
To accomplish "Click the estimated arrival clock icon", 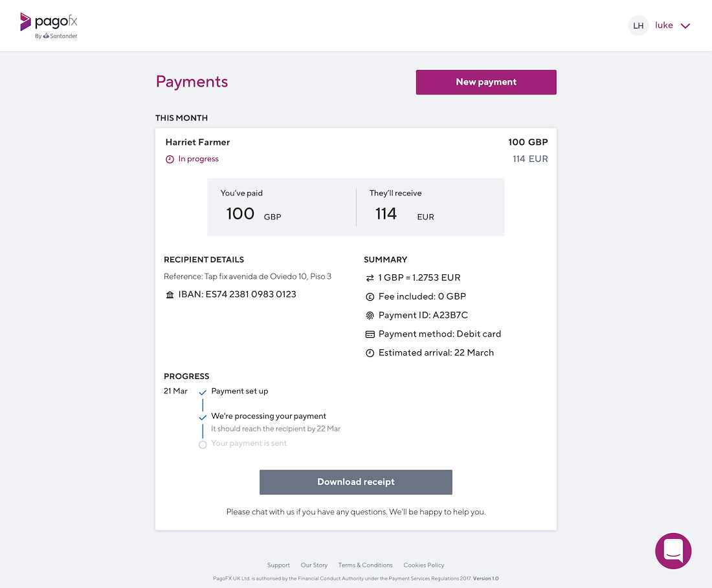I will click(x=370, y=353).
